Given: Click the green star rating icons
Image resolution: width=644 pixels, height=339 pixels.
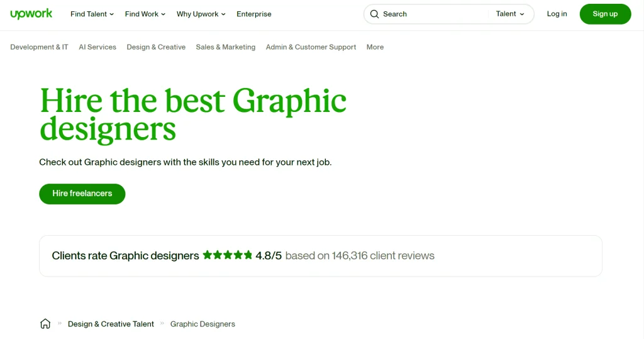Looking at the screenshot, I should click(228, 255).
